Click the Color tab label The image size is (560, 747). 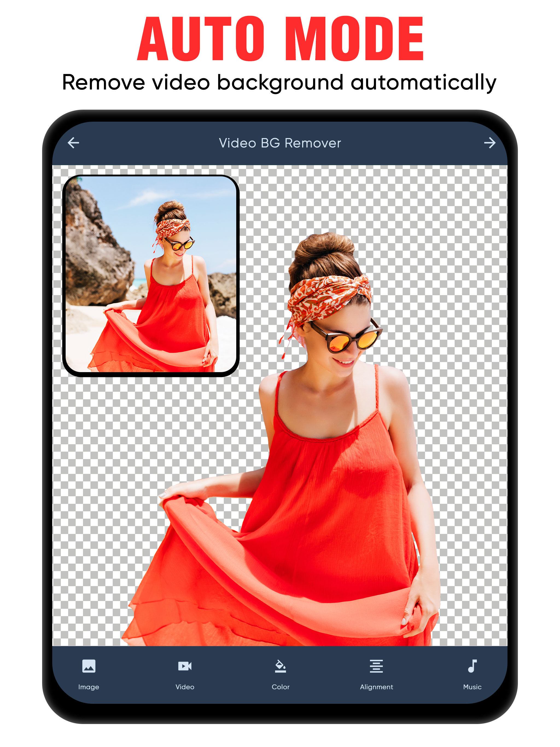point(280,687)
